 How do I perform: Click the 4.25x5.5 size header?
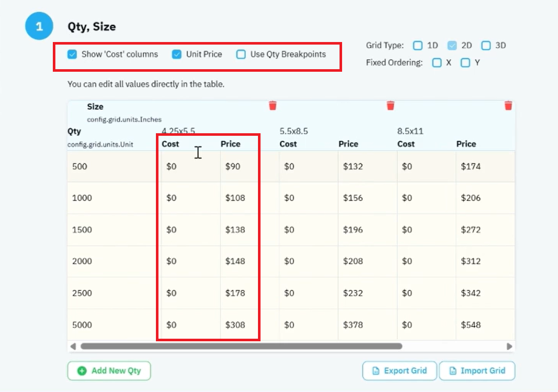pyautogui.click(x=178, y=131)
